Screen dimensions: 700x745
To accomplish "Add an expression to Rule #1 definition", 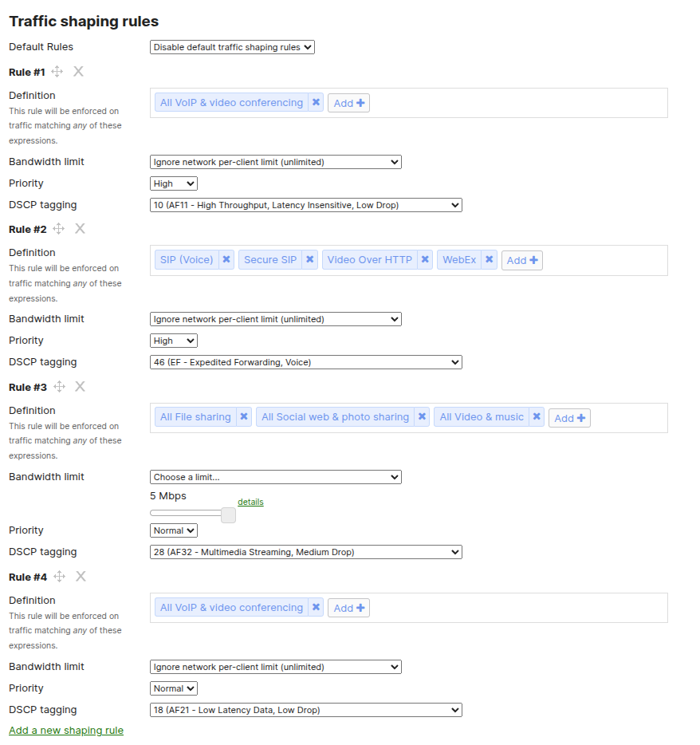I will click(x=348, y=103).
